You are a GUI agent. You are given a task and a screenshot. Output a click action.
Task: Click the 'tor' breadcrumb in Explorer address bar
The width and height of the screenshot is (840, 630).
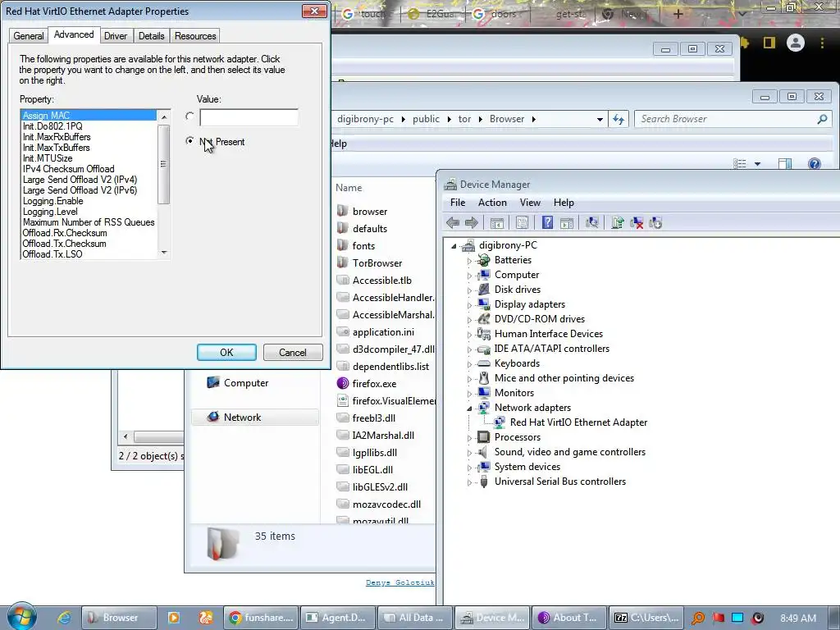(464, 119)
